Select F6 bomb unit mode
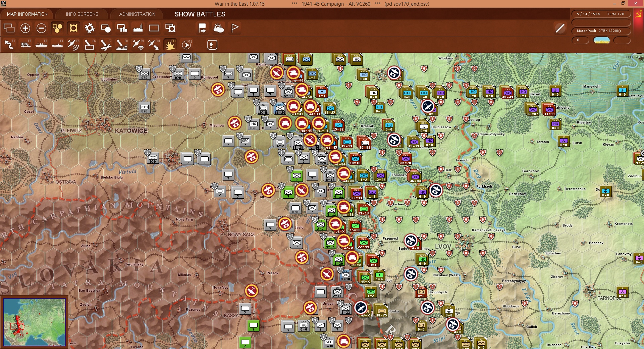The width and height of the screenshot is (644, 349). (x=90, y=45)
